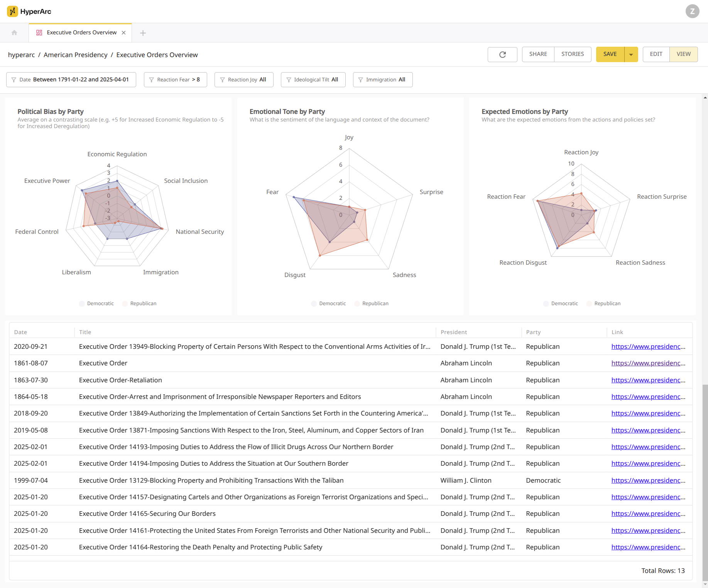
Task: Click the Expected Emotions by Party title
Action: click(525, 112)
